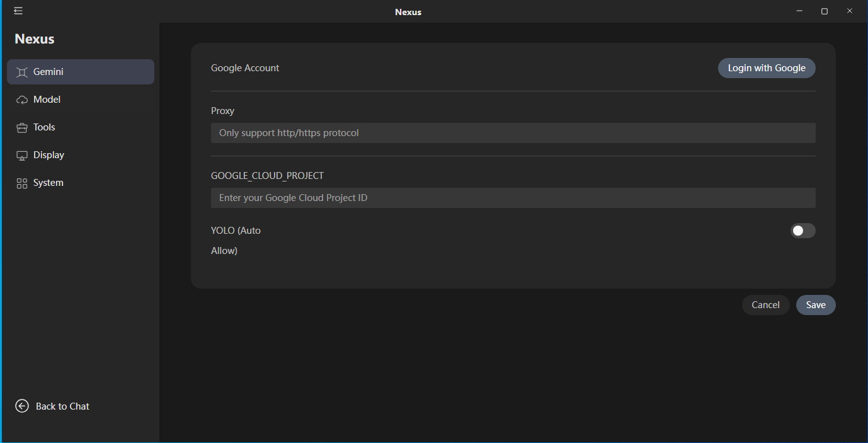
Task: Click the GOOGLE_CLOUD_PROJECT label
Action: pyautogui.click(x=267, y=176)
